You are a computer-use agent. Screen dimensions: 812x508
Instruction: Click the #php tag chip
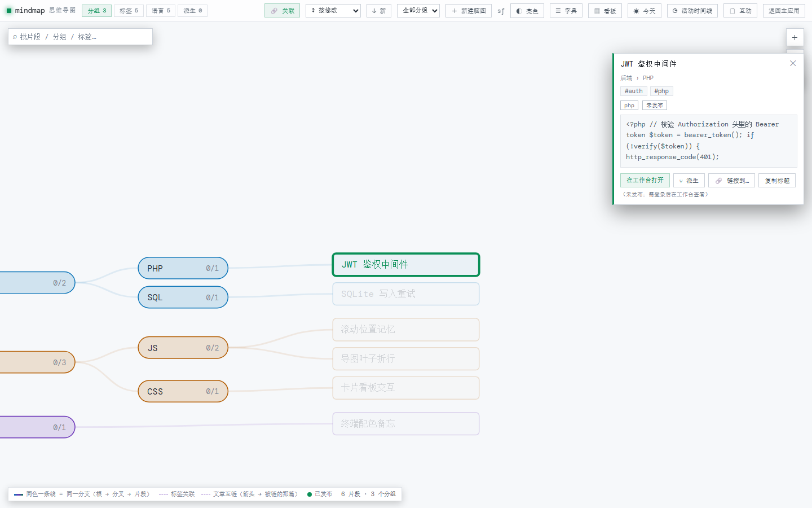coord(661,91)
